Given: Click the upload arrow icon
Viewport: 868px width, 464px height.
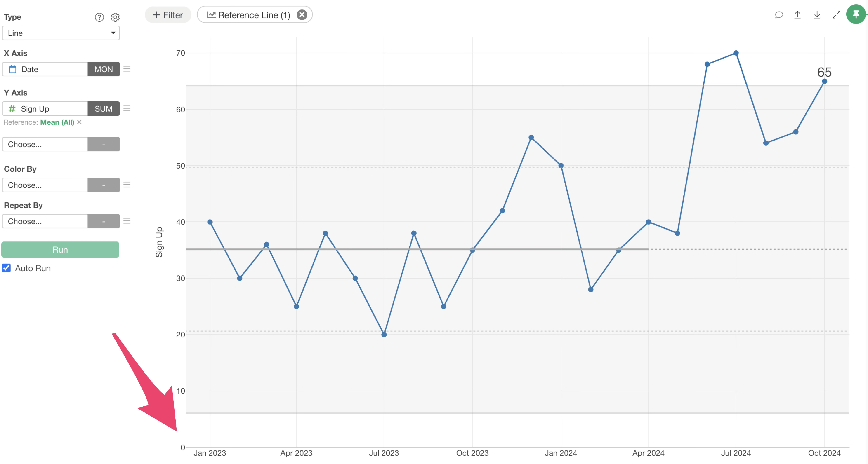Looking at the screenshot, I should click(x=797, y=15).
